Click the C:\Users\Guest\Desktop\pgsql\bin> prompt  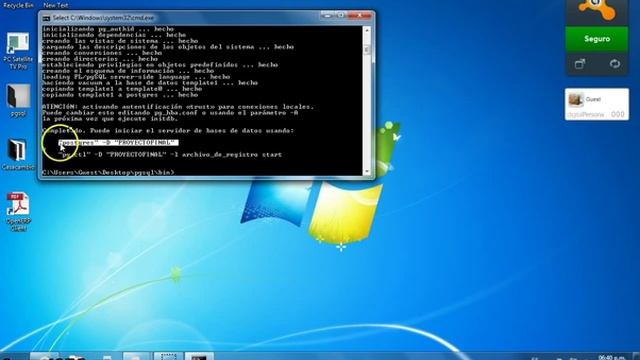pyautogui.click(x=108, y=172)
